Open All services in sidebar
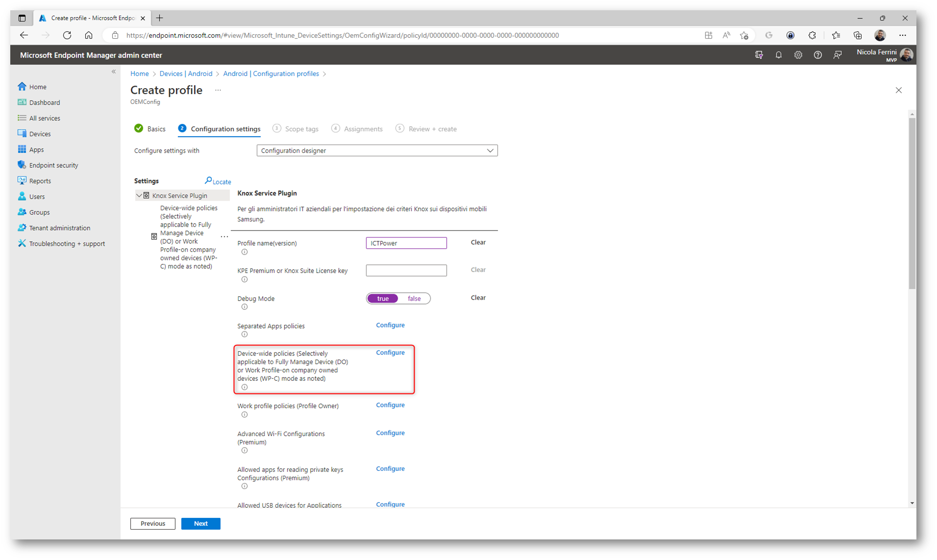 tap(45, 118)
